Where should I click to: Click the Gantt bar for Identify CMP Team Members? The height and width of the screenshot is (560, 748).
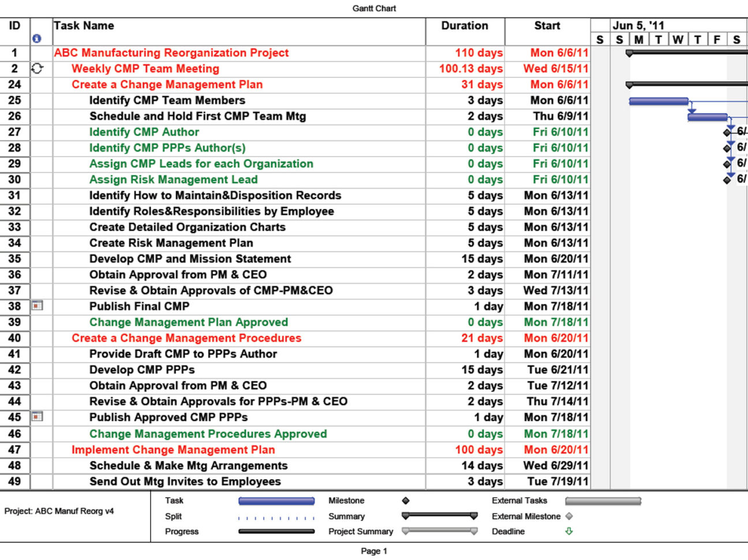[658, 100]
